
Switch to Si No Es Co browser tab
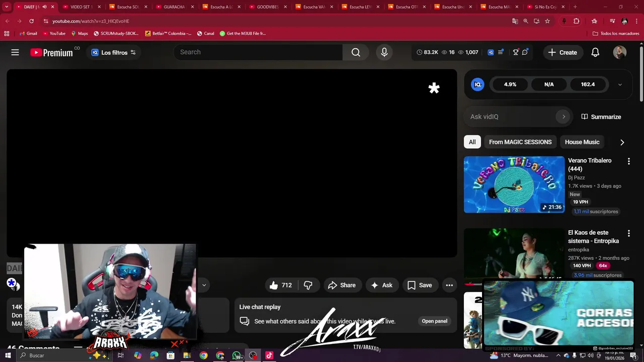click(545, 7)
